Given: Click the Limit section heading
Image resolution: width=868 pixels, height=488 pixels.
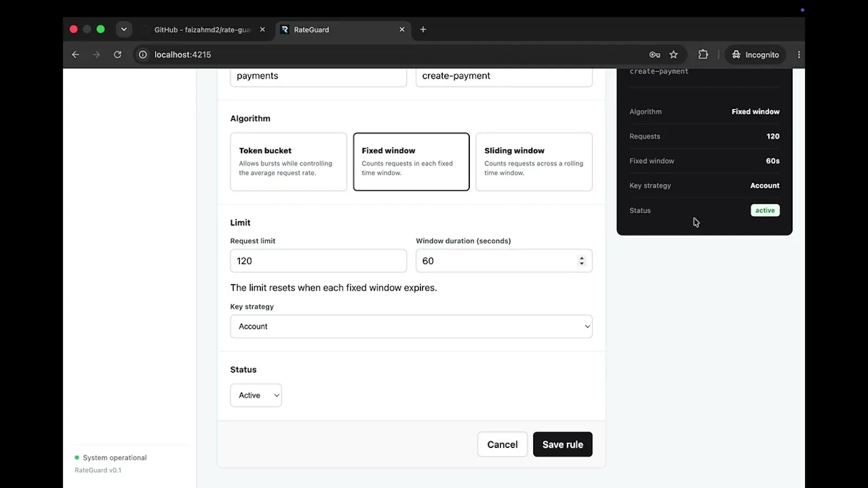Looking at the screenshot, I should [x=240, y=222].
